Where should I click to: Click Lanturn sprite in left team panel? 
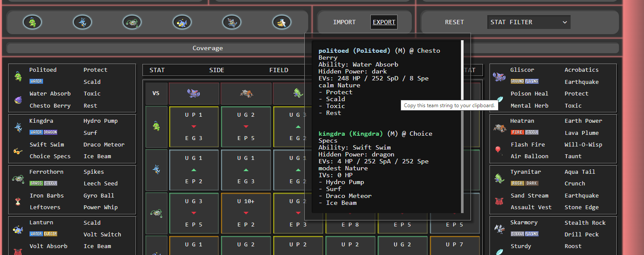(x=18, y=229)
